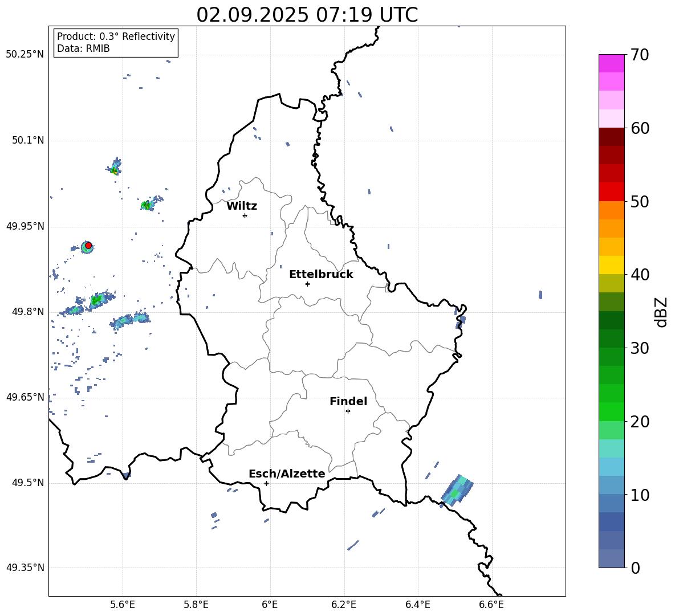Click the Esch/Alzette location cross marker

pyautogui.click(x=266, y=483)
